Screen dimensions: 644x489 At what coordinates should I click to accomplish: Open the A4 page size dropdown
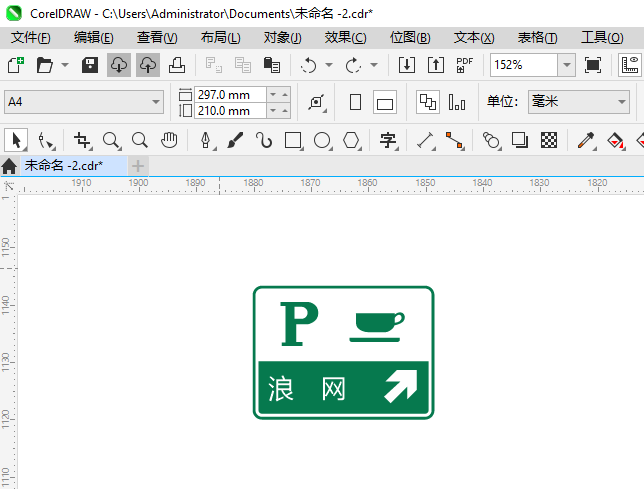point(84,102)
